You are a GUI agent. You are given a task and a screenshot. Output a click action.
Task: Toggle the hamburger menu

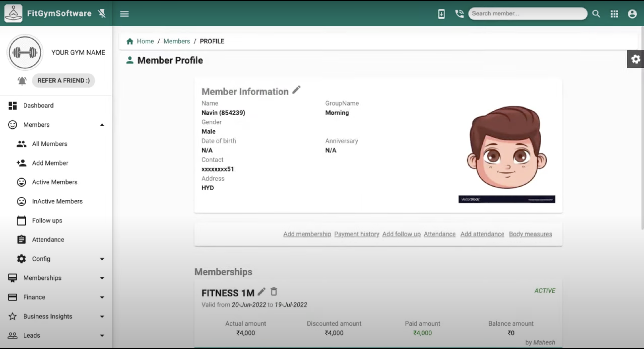tap(125, 14)
